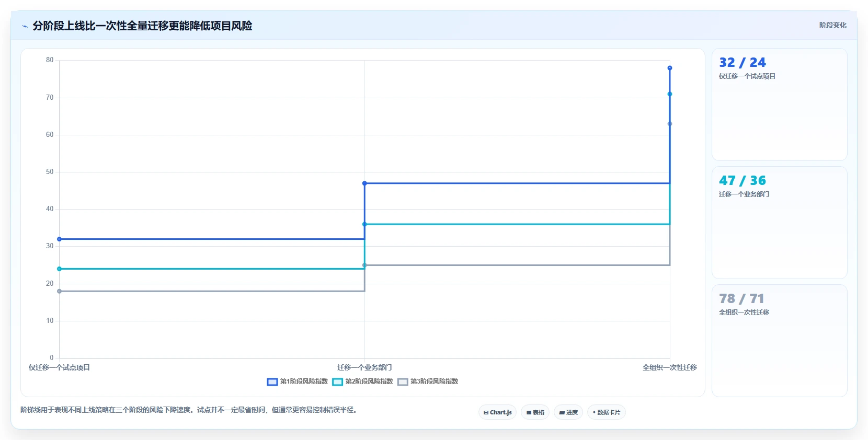Click the 数据卡片 chip
This screenshot has height=440, width=868.
point(607,412)
